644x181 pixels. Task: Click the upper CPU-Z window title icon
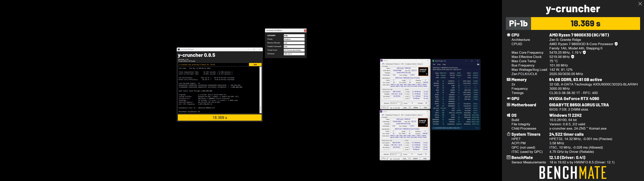381,60
